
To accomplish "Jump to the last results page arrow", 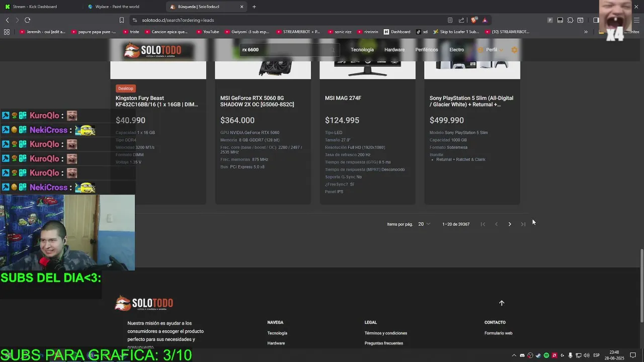I will click(523, 224).
